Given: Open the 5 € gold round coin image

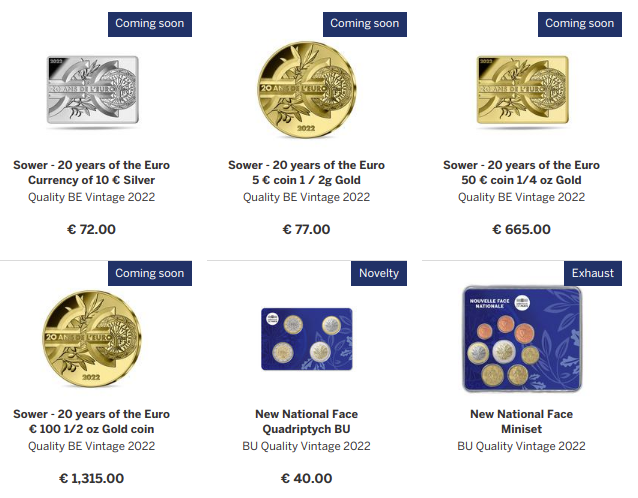Looking at the screenshot, I should tap(306, 90).
